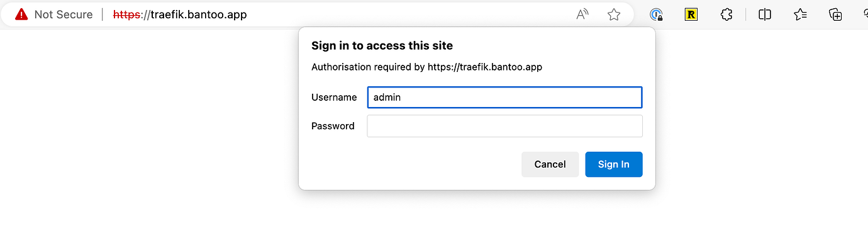
Task: Click the Not Secure label text
Action: [64, 14]
